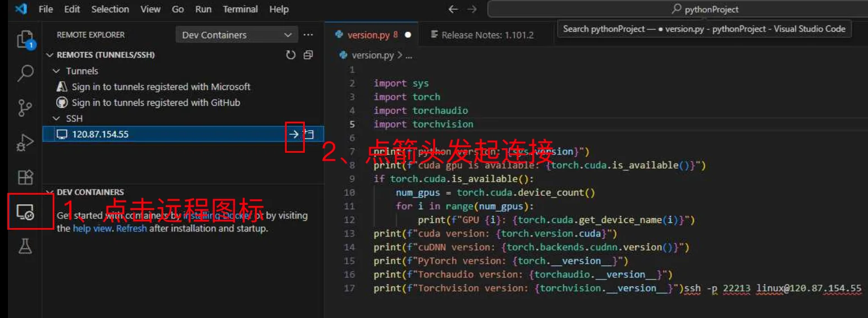Click the 'import torchvision' code line
868x318 pixels.
click(x=424, y=124)
